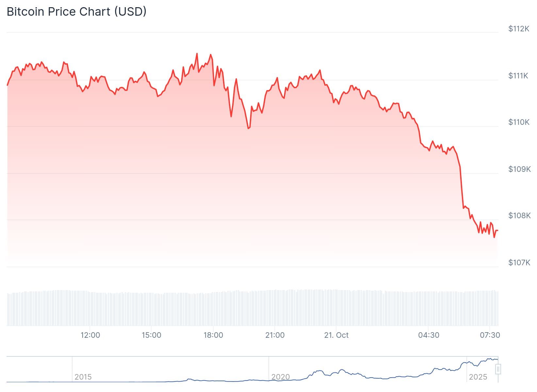
Task: Click the 18:00 time axis label
Action: 213,335
